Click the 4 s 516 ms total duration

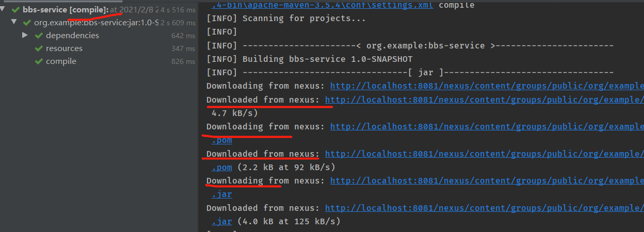point(178,10)
